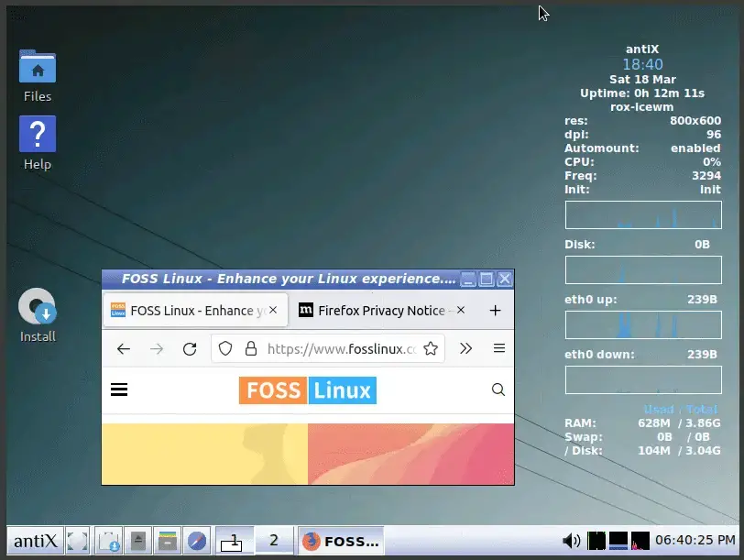Launch the web browser compass taskbar icon
Image resolution: width=744 pixels, height=560 pixels.
click(196, 541)
